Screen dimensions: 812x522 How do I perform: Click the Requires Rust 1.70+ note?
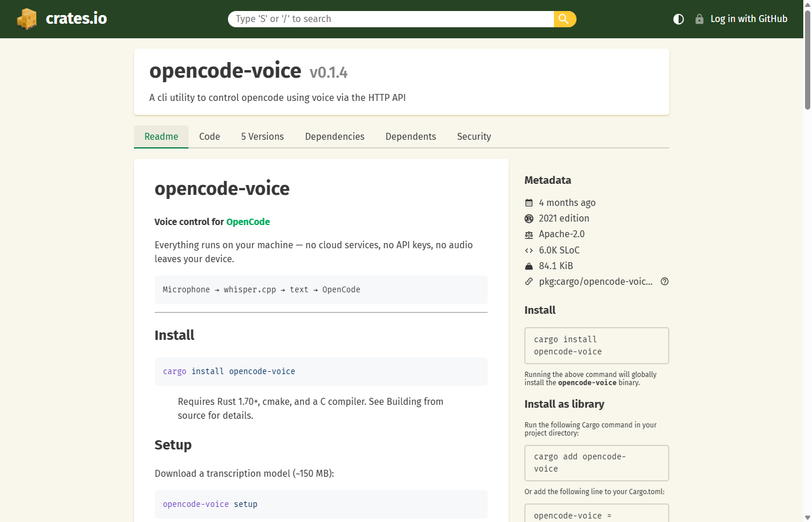(310, 408)
